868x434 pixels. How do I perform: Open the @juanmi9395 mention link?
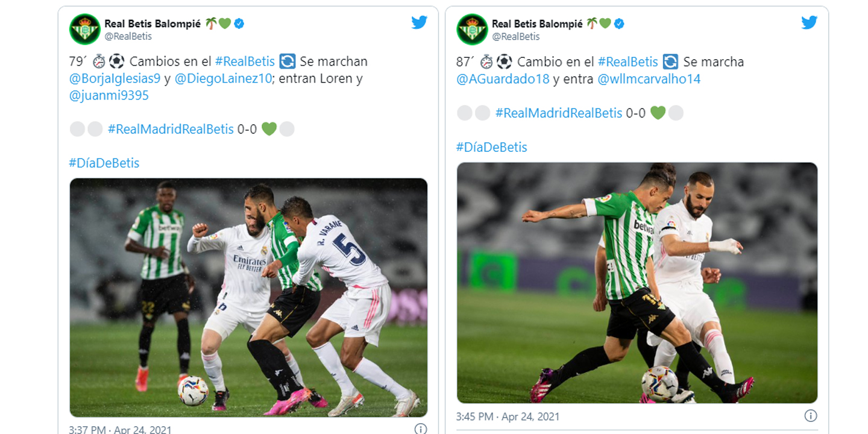109,95
